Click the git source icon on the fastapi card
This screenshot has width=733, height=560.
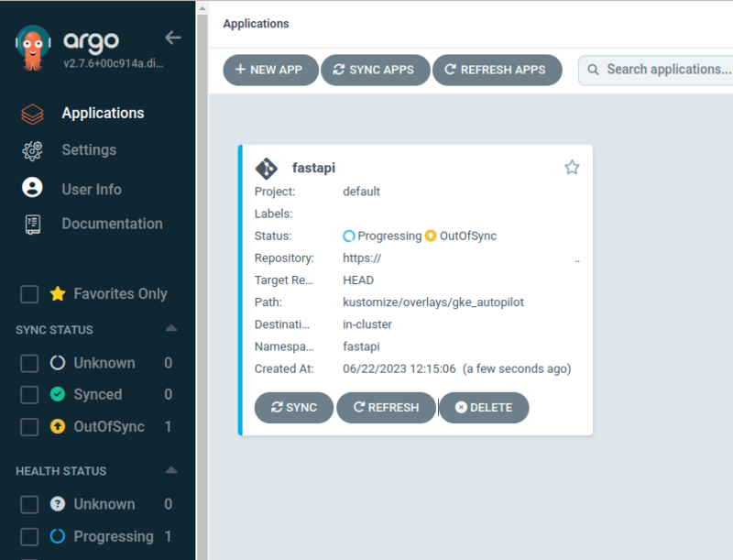coord(267,169)
